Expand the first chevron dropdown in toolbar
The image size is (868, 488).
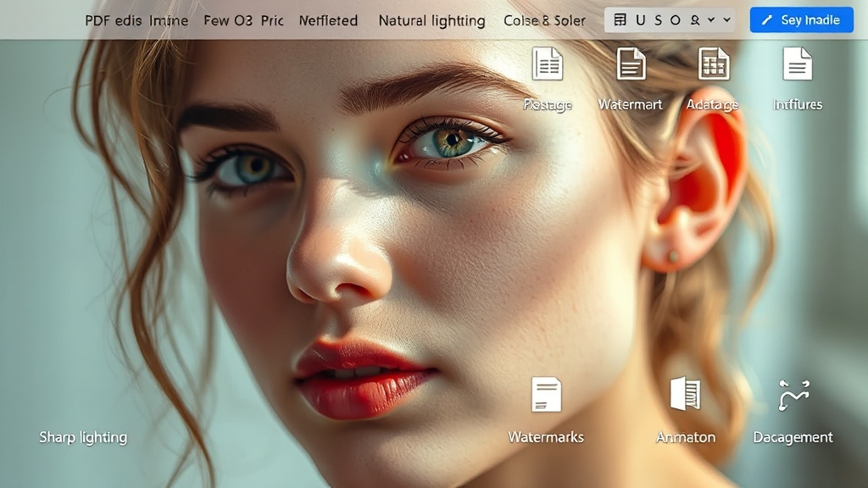tap(710, 19)
